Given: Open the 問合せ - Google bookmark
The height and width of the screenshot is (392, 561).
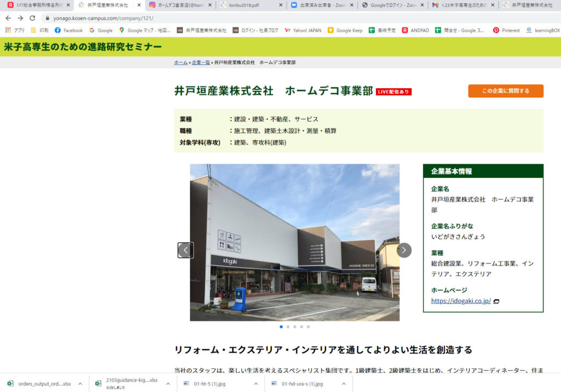Looking at the screenshot, I should click(460, 31).
